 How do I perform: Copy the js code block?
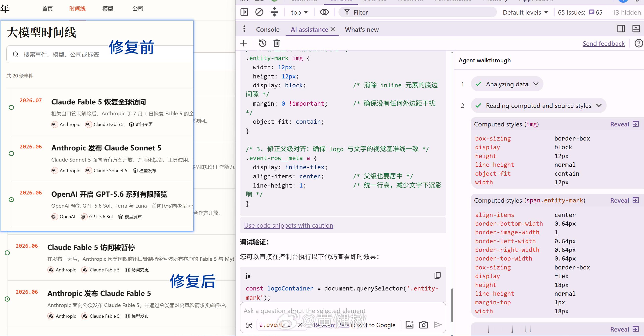[438, 275]
